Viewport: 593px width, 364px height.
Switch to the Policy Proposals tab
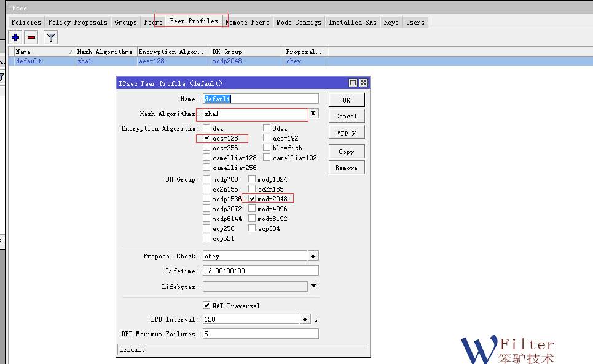(x=77, y=22)
